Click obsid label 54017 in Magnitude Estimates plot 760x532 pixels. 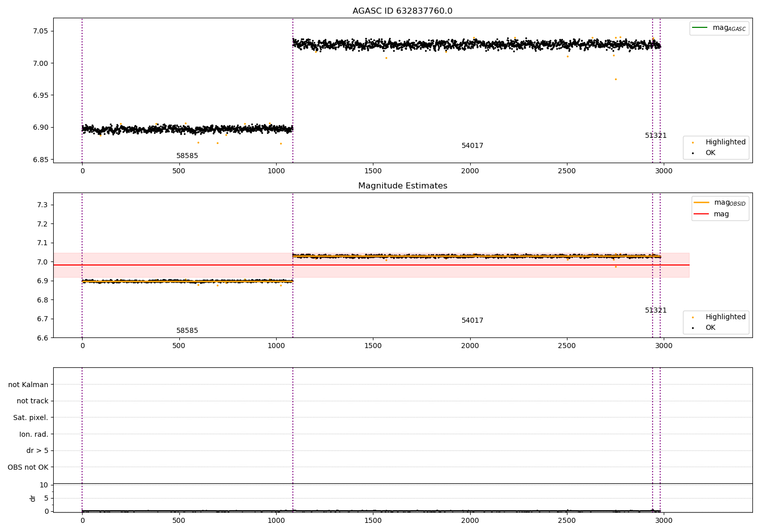472,321
